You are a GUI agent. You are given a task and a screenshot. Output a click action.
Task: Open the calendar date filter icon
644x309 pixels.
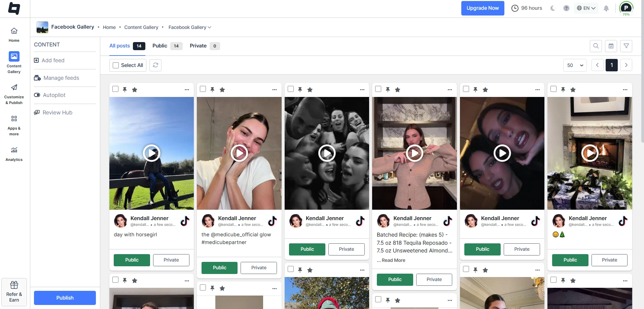(611, 46)
